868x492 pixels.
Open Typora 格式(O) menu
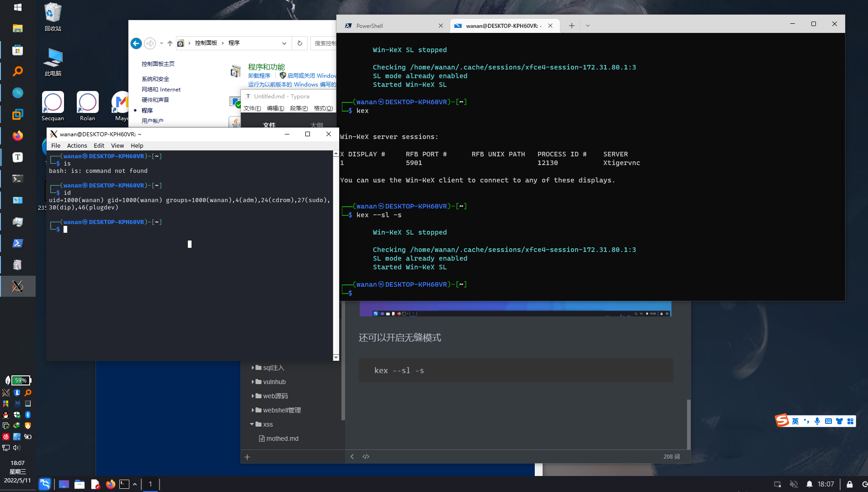click(323, 108)
